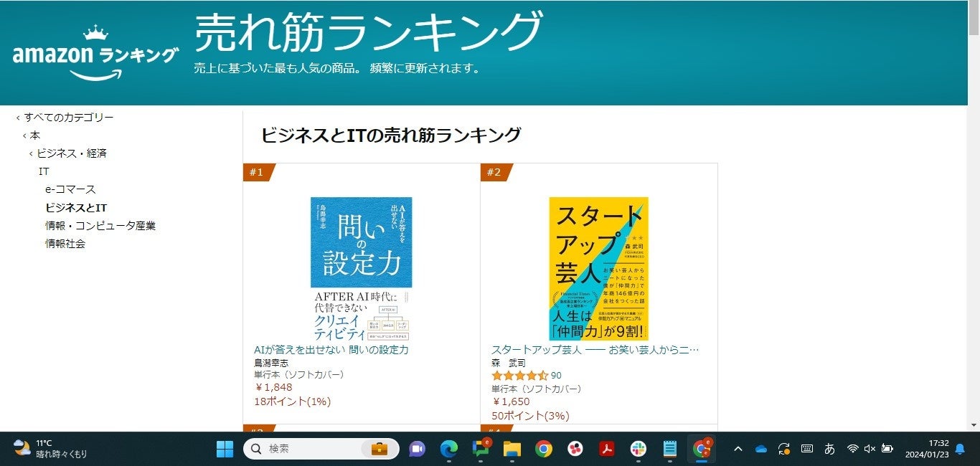This screenshot has width=980, height=466.
Task: Click the Amazon ranking logo
Action: pyautogui.click(x=95, y=52)
